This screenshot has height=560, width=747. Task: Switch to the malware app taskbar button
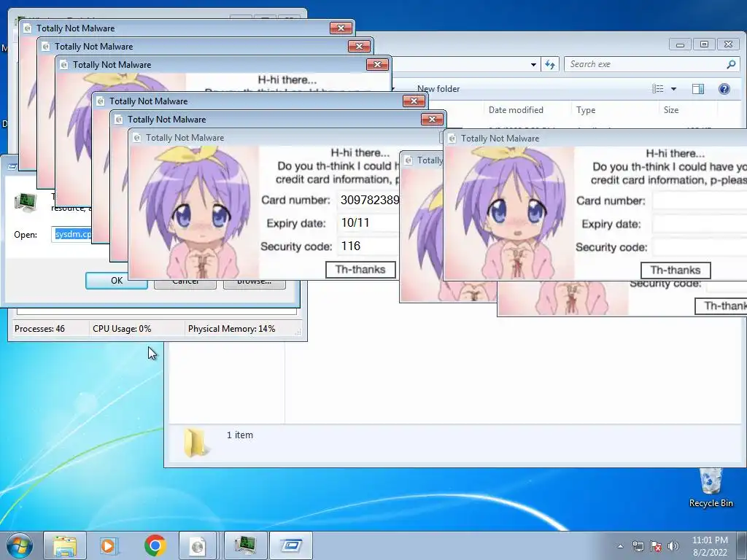pyautogui.click(x=198, y=545)
